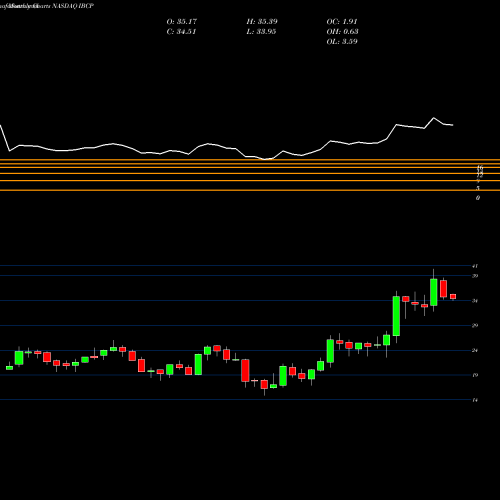Click the last red candlestick on chart
Viewport: 500px width, 500px height.
[x=453, y=297]
